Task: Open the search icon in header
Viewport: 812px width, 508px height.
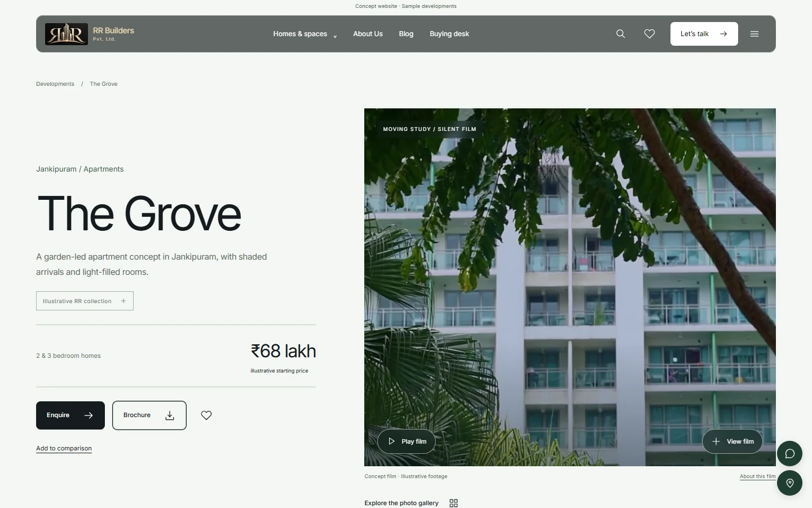Action: pyautogui.click(x=620, y=34)
